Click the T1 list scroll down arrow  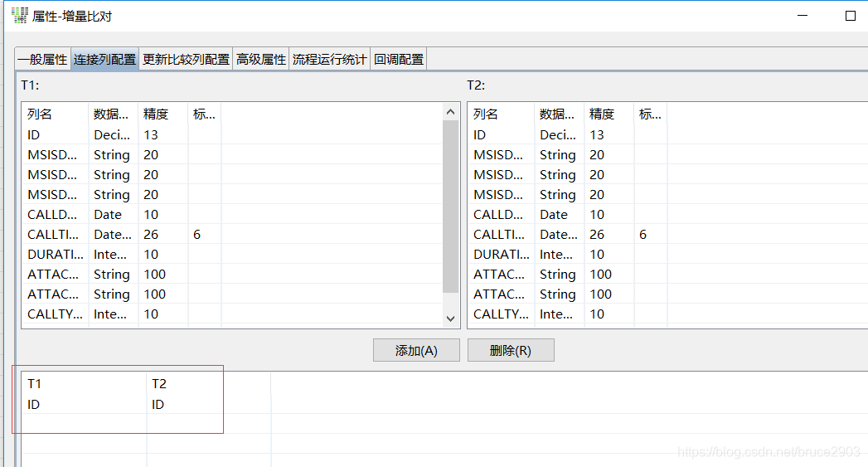tap(451, 319)
